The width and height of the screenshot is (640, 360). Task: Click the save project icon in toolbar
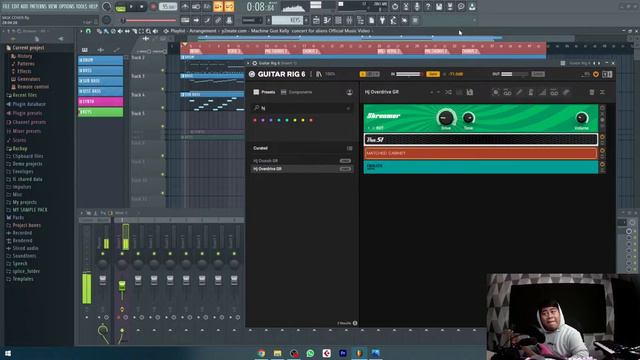click(x=439, y=7)
